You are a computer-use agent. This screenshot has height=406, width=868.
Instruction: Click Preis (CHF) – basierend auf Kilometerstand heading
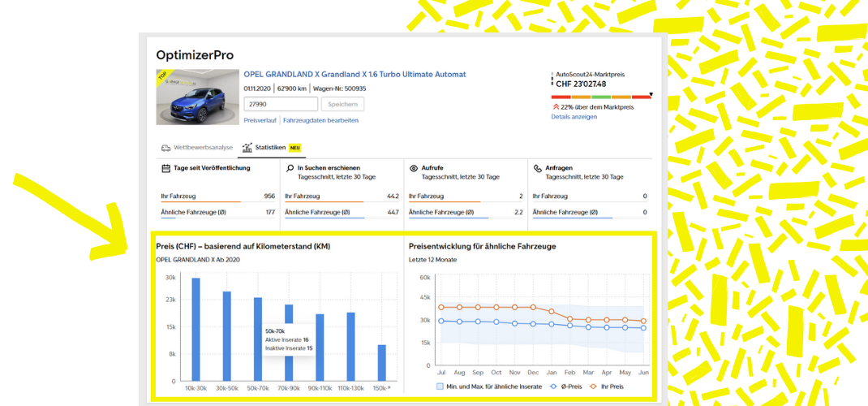[x=243, y=247]
